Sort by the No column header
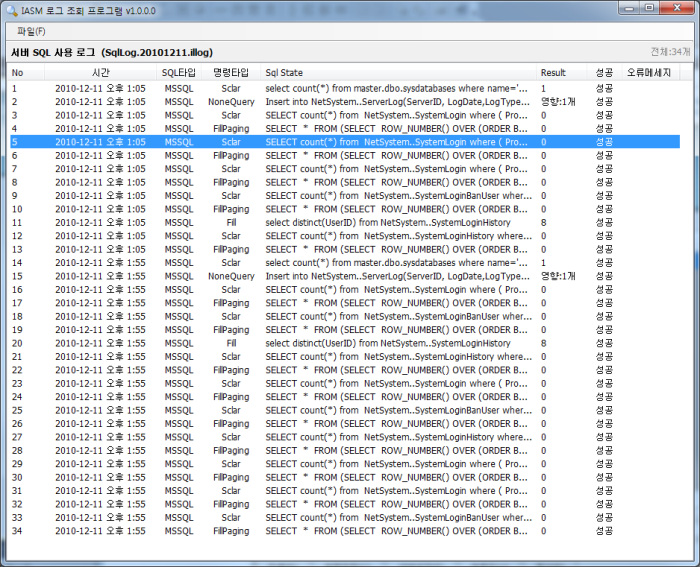The image size is (700, 567). 18,73
